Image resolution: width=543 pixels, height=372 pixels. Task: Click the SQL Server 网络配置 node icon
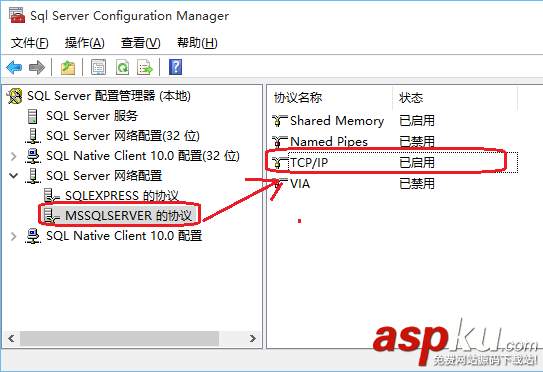(x=33, y=176)
